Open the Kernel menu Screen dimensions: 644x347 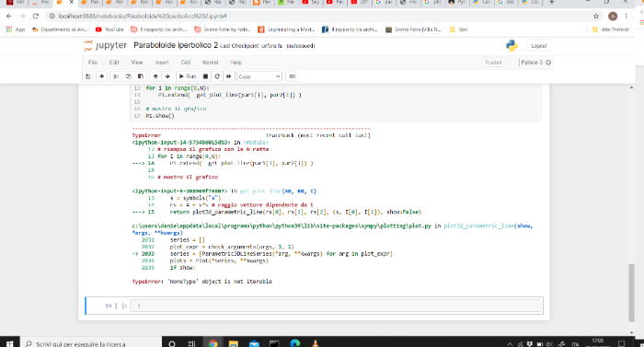click(210, 63)
